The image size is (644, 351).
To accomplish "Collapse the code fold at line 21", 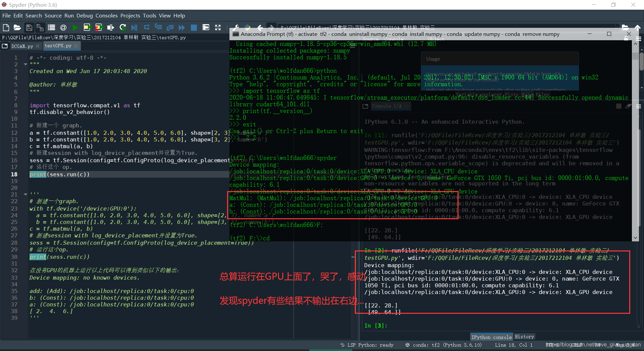I will [x=25, y=194].
